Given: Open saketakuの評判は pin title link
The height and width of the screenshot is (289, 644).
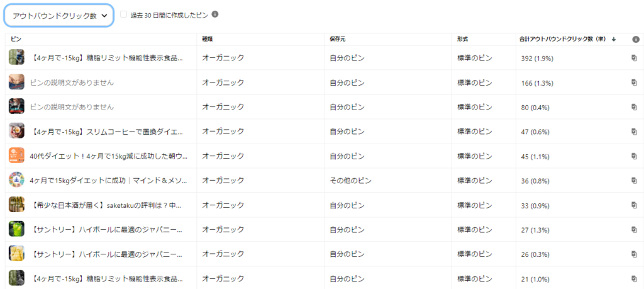Looking at the screenshot, I should coord(105,205).
